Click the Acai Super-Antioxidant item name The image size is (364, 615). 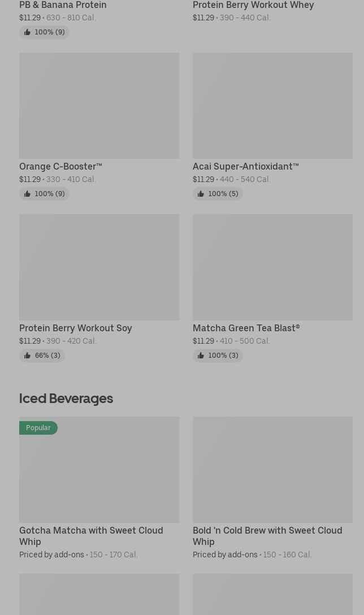tap(245, 167)
